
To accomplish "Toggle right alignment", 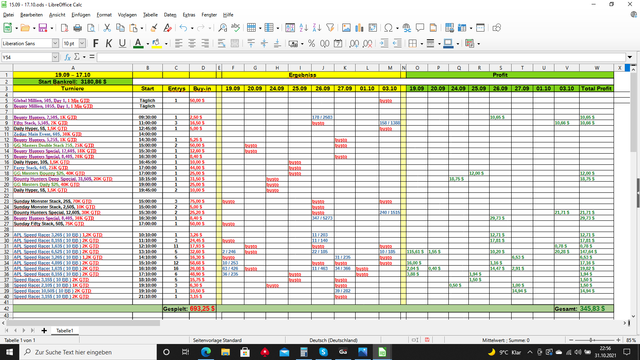I will pyautogui.click(x=205, y=43).
